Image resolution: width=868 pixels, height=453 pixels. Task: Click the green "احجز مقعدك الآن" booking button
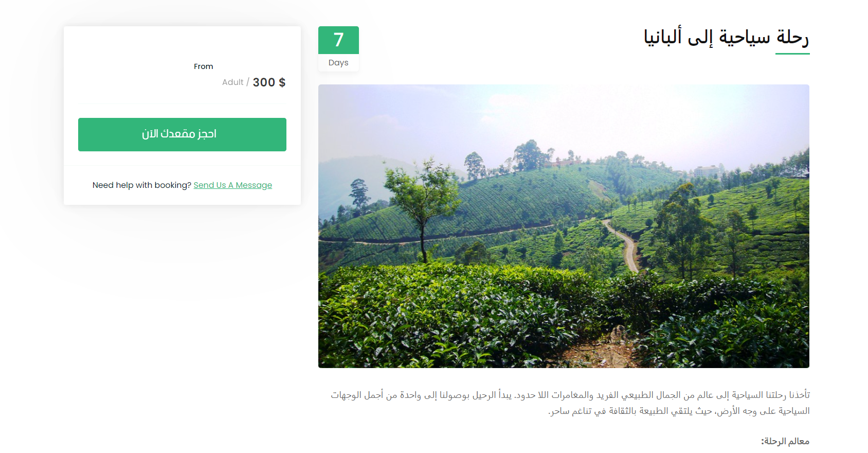click(182, 134)
